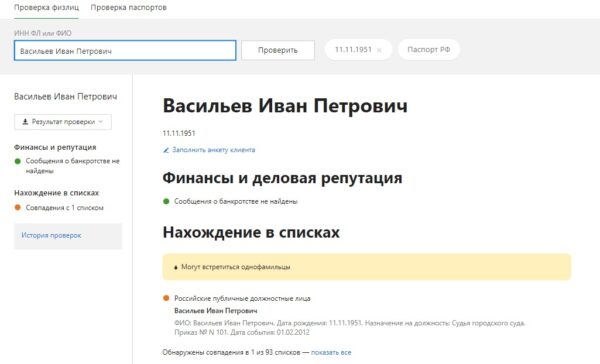Click the bold Васильев Иван Петрович match name
This screenshot has height=364, width=600.
point(216,310)
